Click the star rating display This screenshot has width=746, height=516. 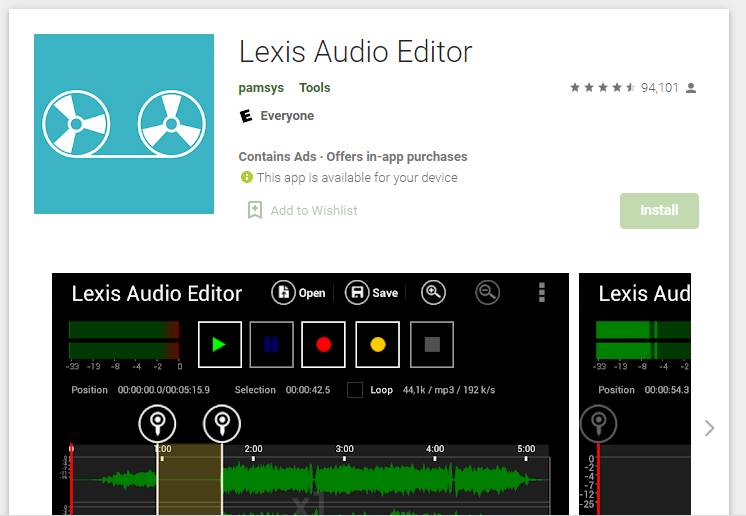coord(602,88)
